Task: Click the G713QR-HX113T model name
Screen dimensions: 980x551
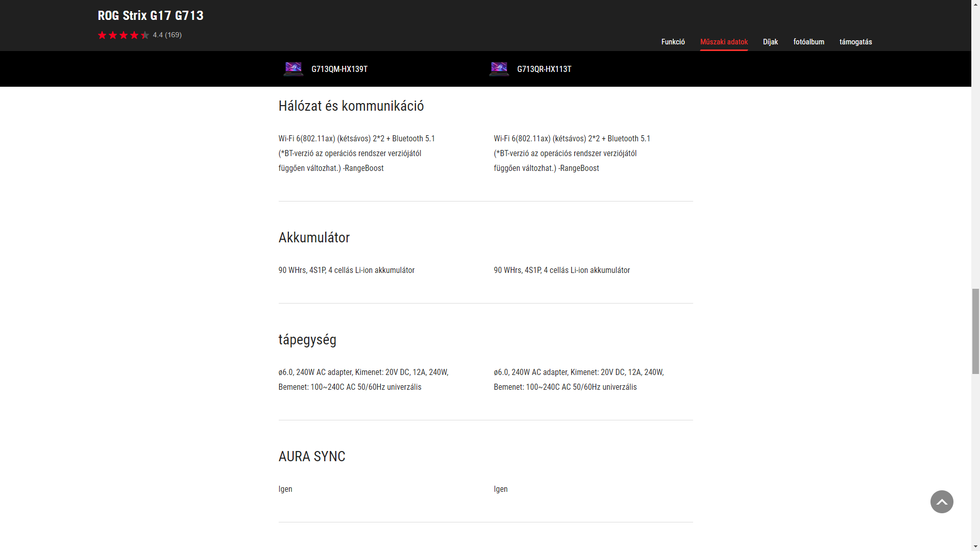Action: point(544,69)
